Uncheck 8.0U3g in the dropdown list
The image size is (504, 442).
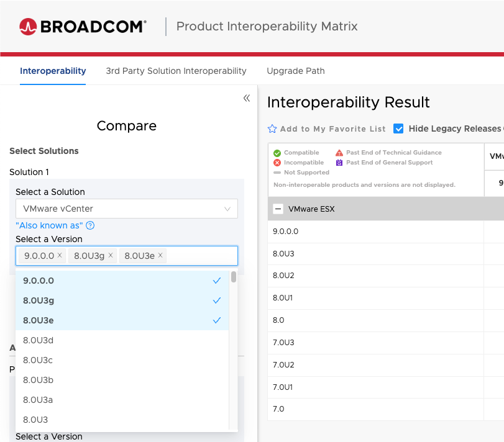[x=122, y=300]
